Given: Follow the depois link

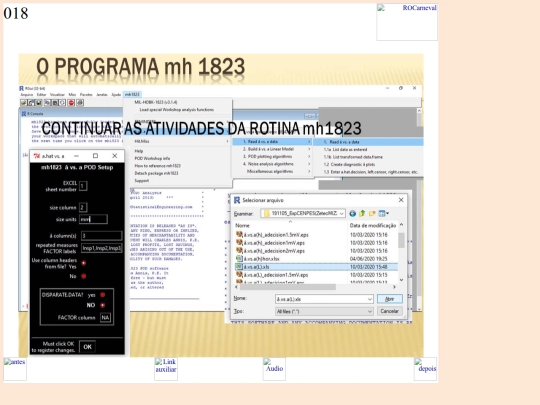Looking at the screenshot, I should pos(425,368).
